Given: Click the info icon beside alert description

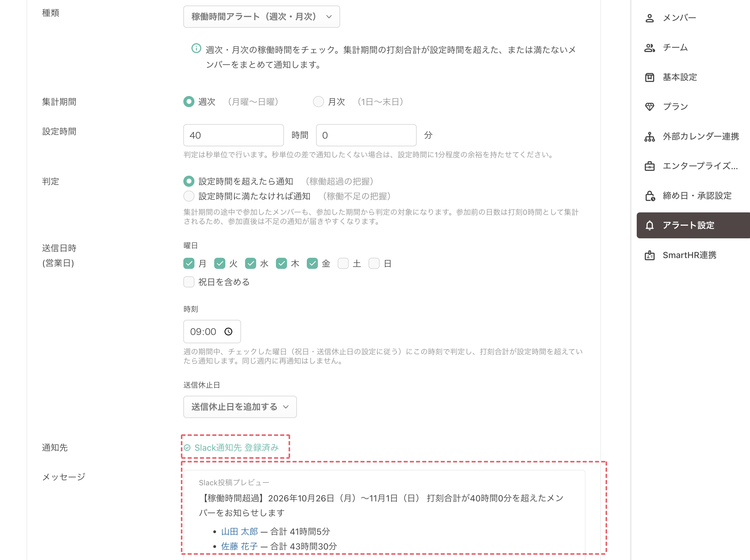Looking at the screenshot, I should coord(196,48).
